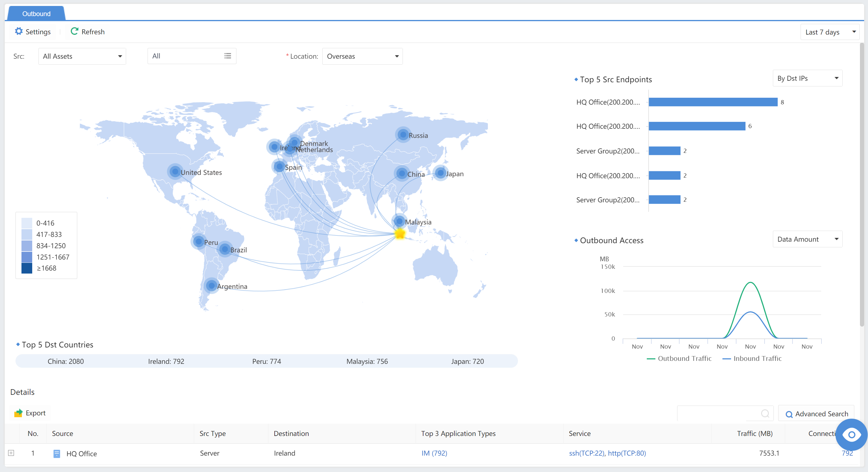This screenshot has width=868, height=472.
Task: Expand row 1 with the plus icon
Action: [x=11, y=453]
